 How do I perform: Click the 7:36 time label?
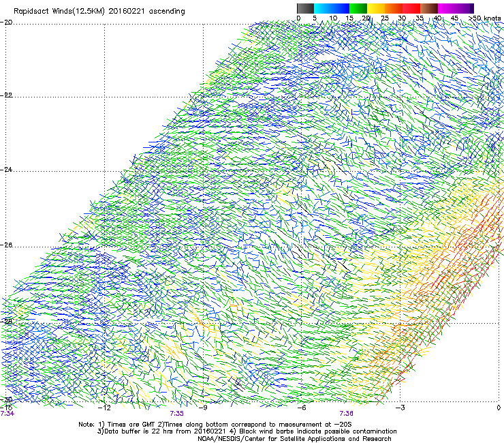coord(346,414)
